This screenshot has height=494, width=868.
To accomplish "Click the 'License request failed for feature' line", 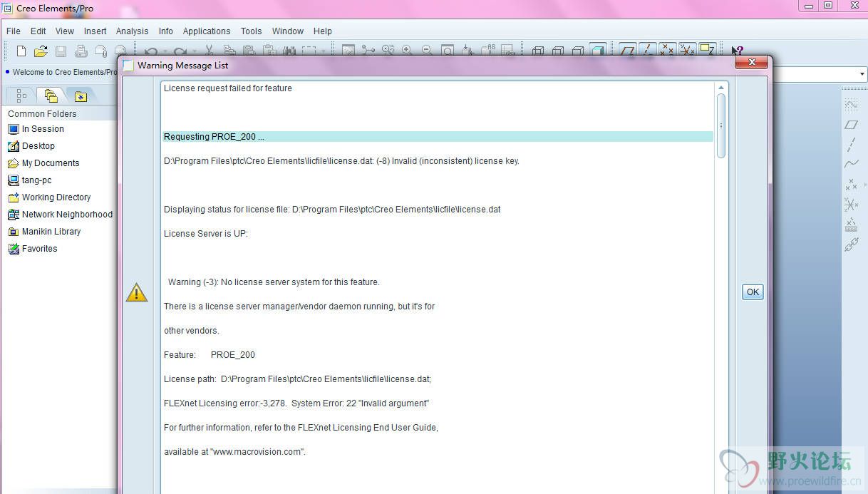I will coord(228,88).
